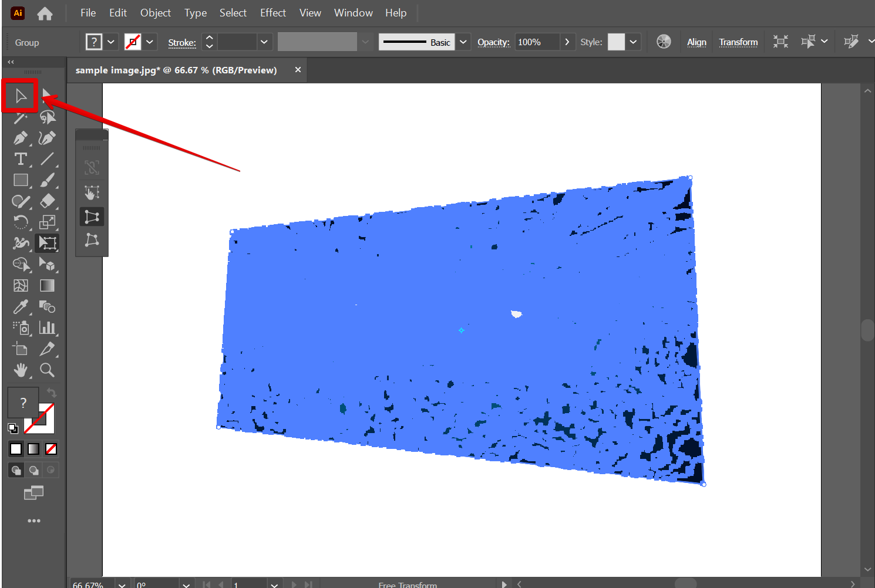Toggle Free Distort option in widget
Image resolution: width=875 pixels, height=588 pixels.
click(92, 240)
